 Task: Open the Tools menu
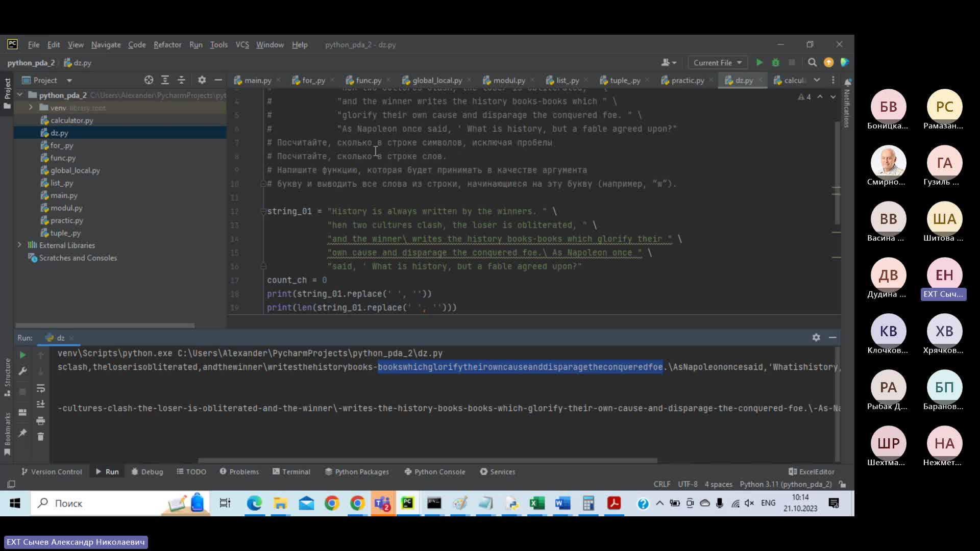(x=218, y=45)
